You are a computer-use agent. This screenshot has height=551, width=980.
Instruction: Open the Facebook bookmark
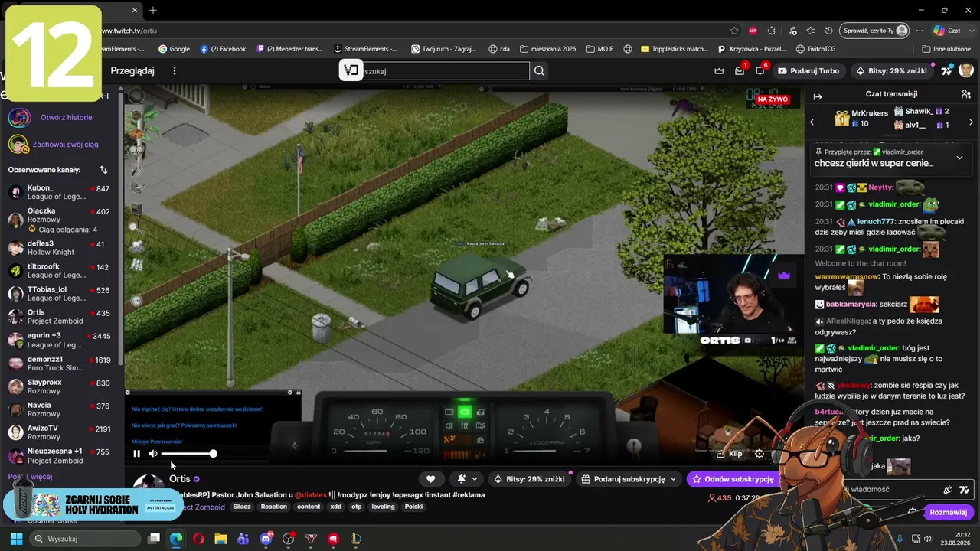point(223,49)
